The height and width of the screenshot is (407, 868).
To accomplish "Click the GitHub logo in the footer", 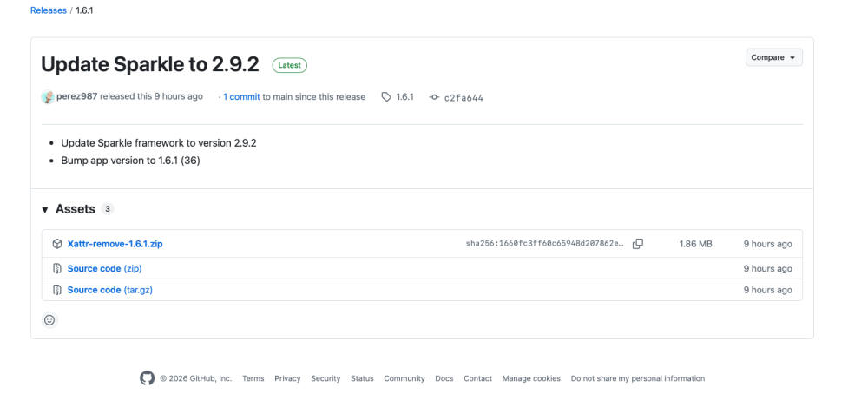I will pyautogui.click(x=147, y=378).
